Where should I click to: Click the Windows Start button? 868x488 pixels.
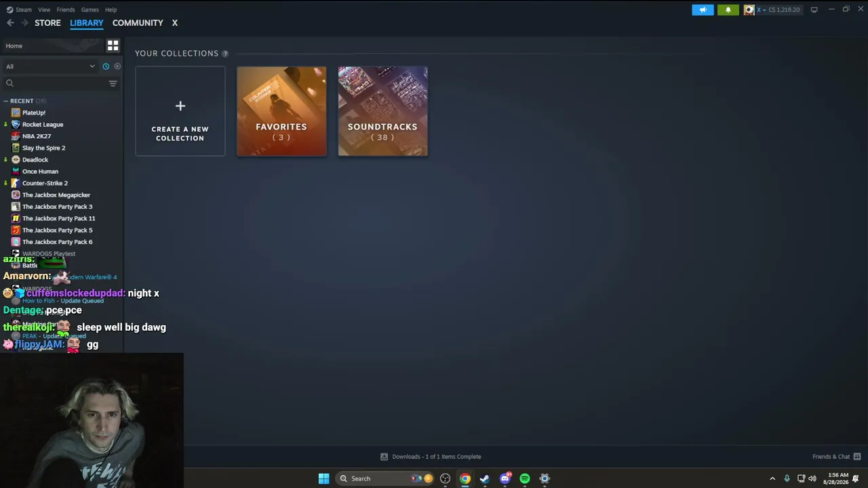tap(323, 479)
